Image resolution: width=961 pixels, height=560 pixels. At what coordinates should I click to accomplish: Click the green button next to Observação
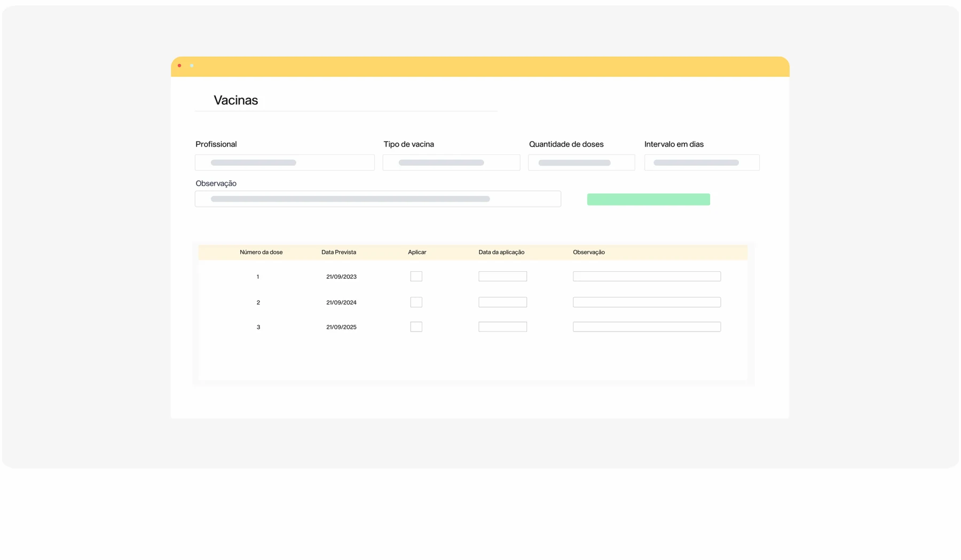point(648,199)
